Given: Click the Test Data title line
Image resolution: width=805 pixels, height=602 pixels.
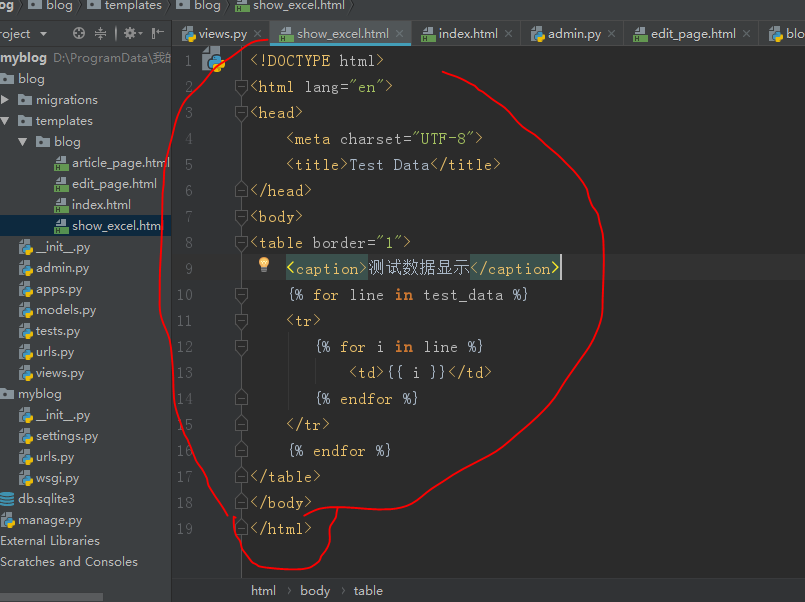Looking at the screenshot, I should click(393, 165).
